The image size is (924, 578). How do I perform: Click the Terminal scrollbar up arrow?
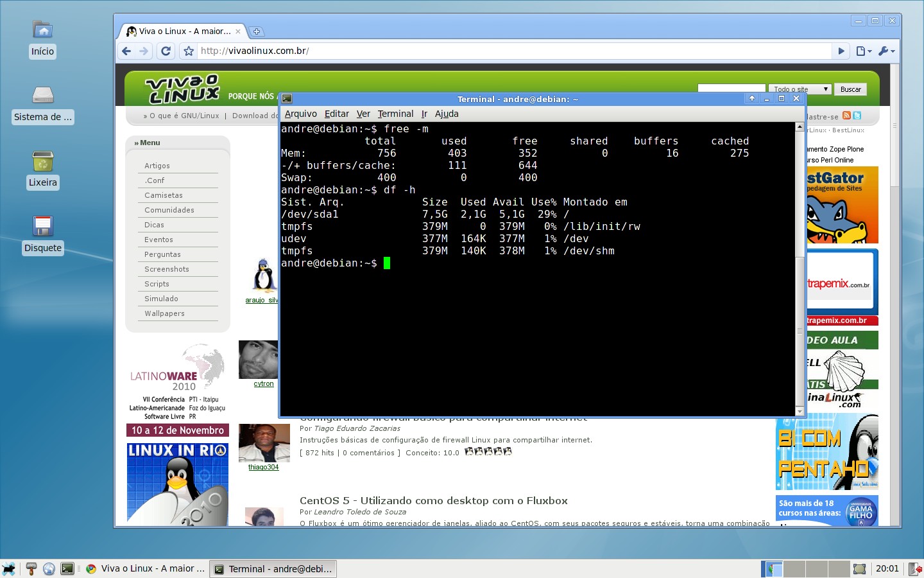800,127
